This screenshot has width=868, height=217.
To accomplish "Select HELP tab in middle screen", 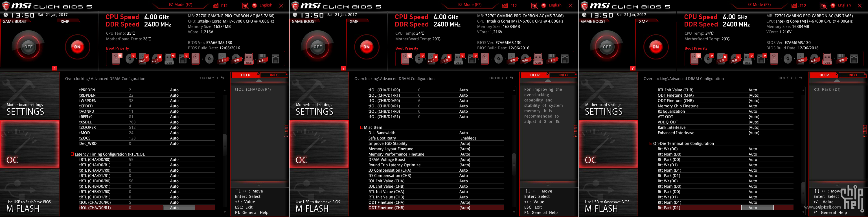I will click(x=534, y=75).
